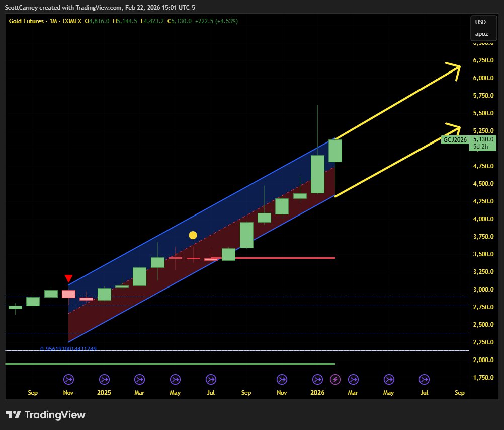Screen dimensions: 504x430
Task: Select the rollover icon above the 2026 label
Action: pos(317,379)
